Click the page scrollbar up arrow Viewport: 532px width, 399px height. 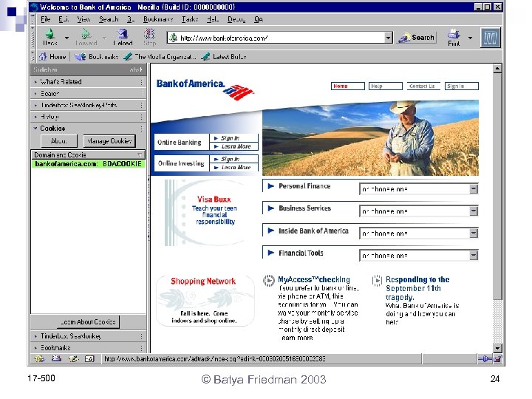(x=497, y=69)
